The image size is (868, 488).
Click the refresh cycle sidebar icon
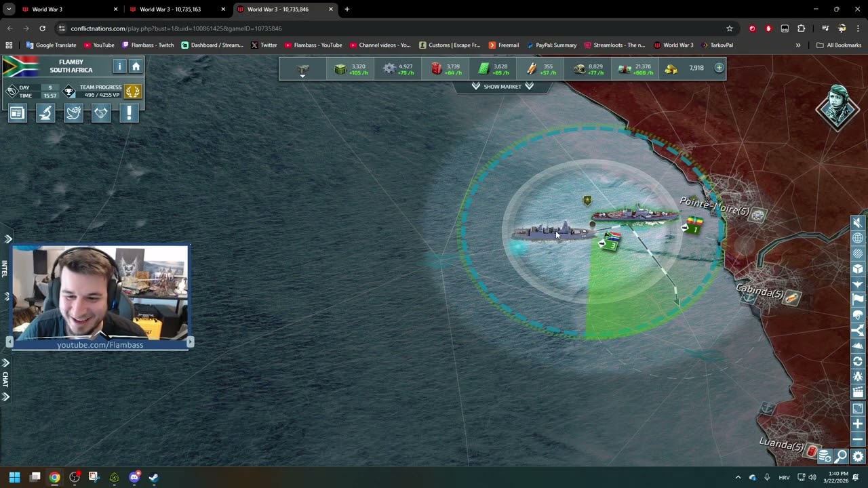coord(858,362)
